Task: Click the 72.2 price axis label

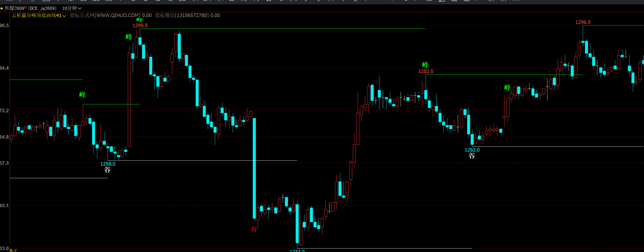Action: click(x=5, y=111)
